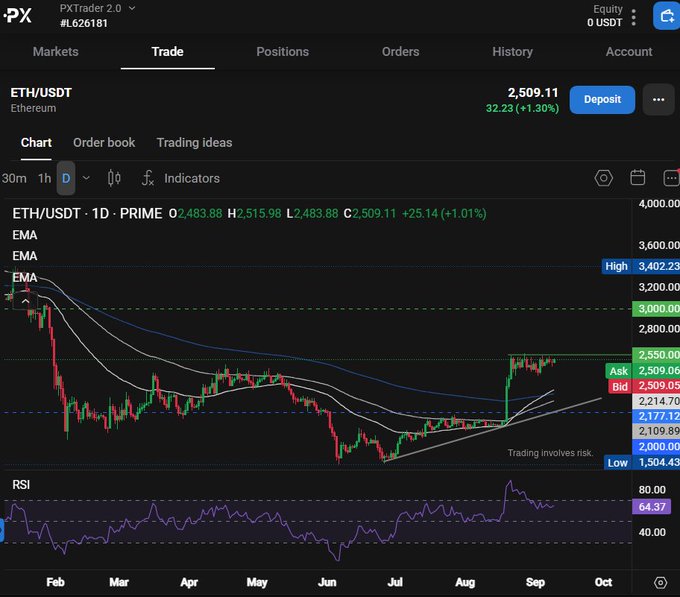This screenshot has height=597, width=680.
Task: Click the Bid 2,509.05 price label
Action: pos(644,386)
